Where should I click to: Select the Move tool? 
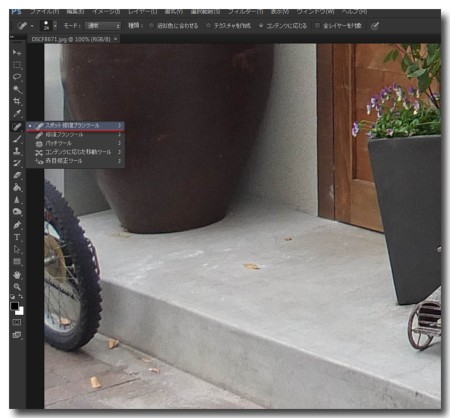point(17,52)
